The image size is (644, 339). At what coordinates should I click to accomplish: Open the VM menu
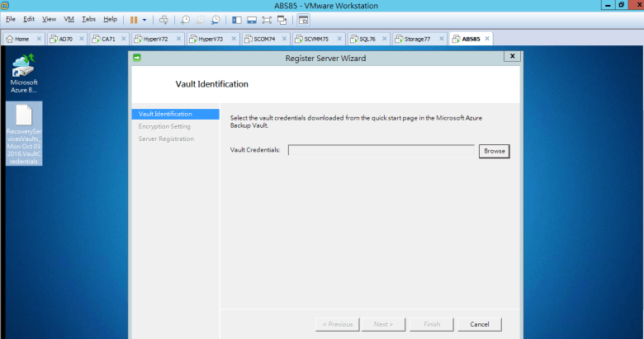click(x=69, y=18)
